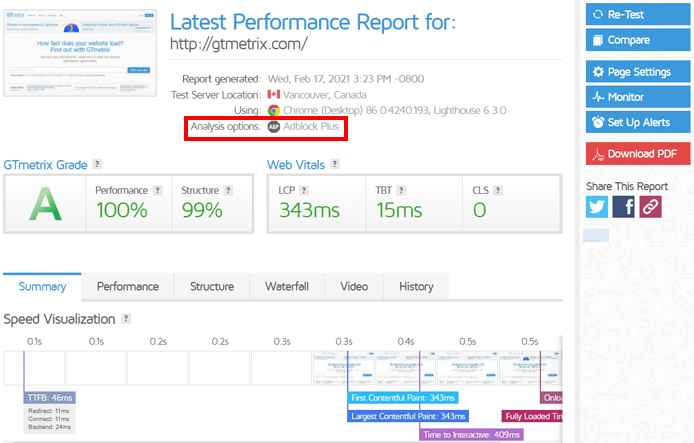Open GTmetrix Grade help question mark
This screenshot has width=694, height=443.
click(97, 164)
